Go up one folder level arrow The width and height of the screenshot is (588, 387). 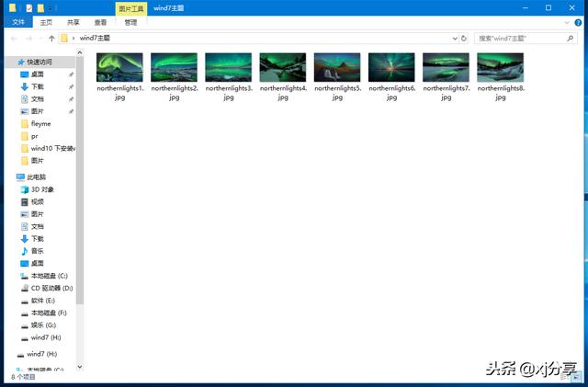tap(51, 39)
